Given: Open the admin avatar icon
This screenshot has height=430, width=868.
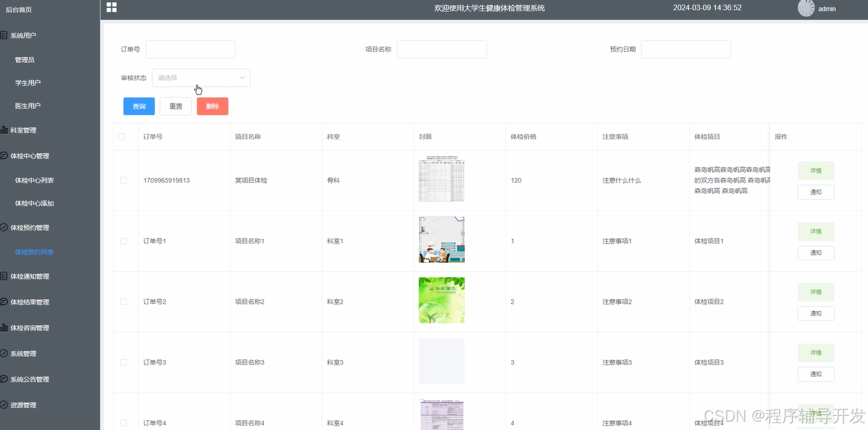Looking at the screenshot, I should pyautogui.click(x=806, y=8).
